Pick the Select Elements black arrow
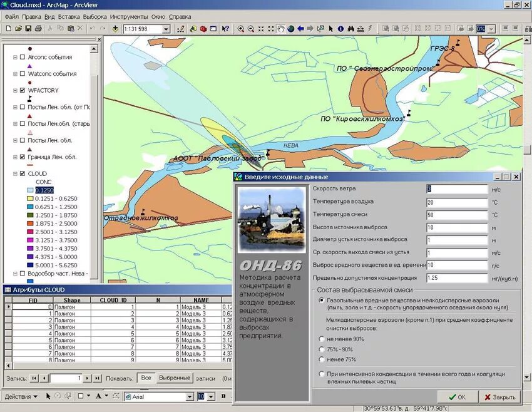Image resolution: width=532 pixels, height=412 pixels. 331,29
